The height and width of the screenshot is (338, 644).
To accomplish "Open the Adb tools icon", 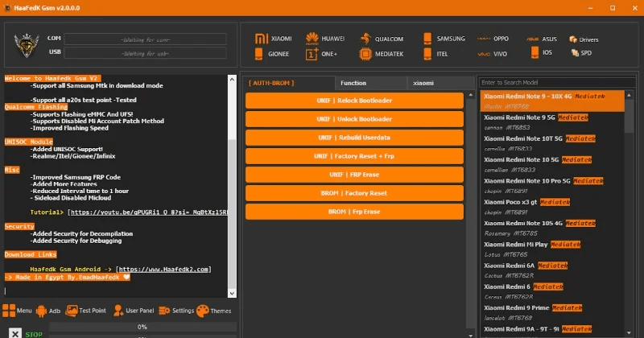I will click(x=42, y=310).
